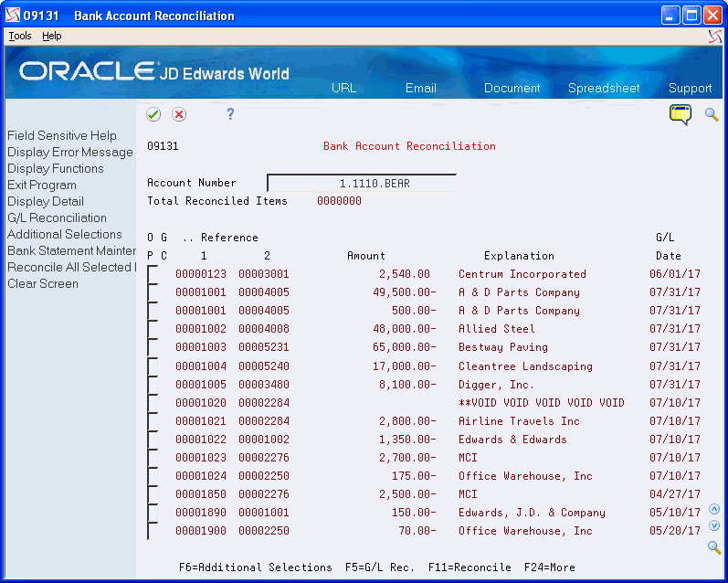The width and height of the screenshot is (728, 583).
Task: Choose Display Detail in the sidebar
Action: 46,202
